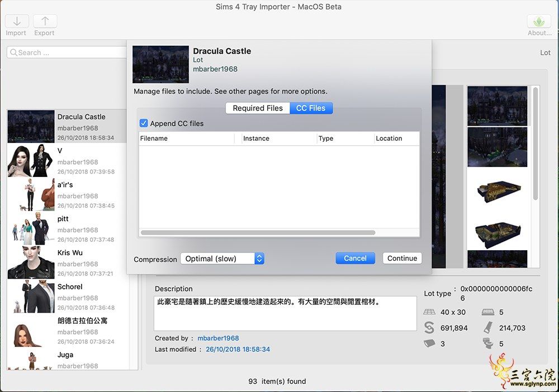Click the Export toolbar icon
Viewport: 559px width, 392px height.
45,21
